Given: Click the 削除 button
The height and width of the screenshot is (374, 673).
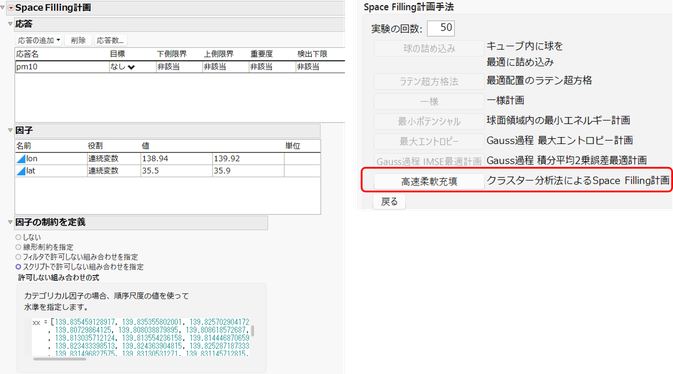Looking at the screenshot, I should (x=78, y=40).
